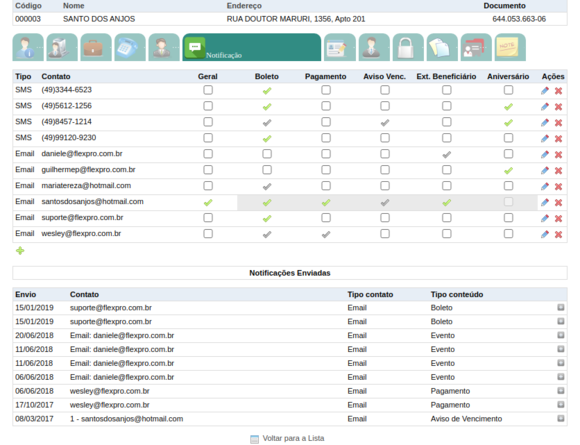Delete the daniele@flexpro.com.br contact row
Screen dimensions: 580x445
pyautogui.click(x=559, y=155)
